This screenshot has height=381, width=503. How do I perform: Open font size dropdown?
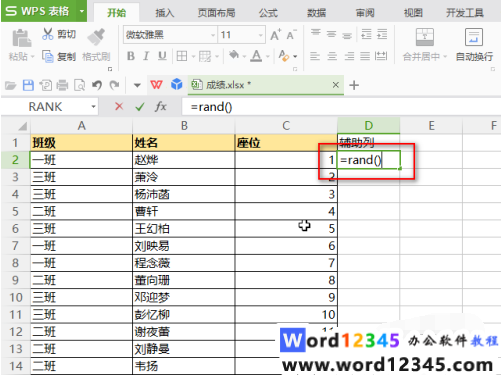point(261,35)
